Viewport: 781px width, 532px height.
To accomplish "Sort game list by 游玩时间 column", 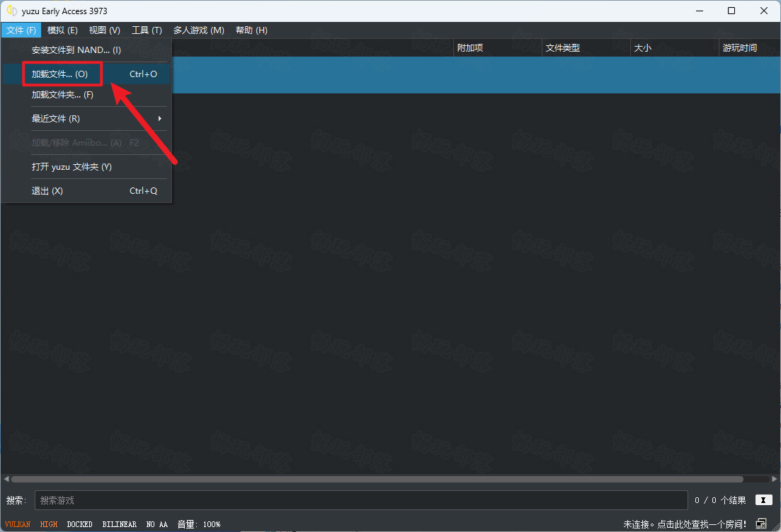I will point(750,48).
